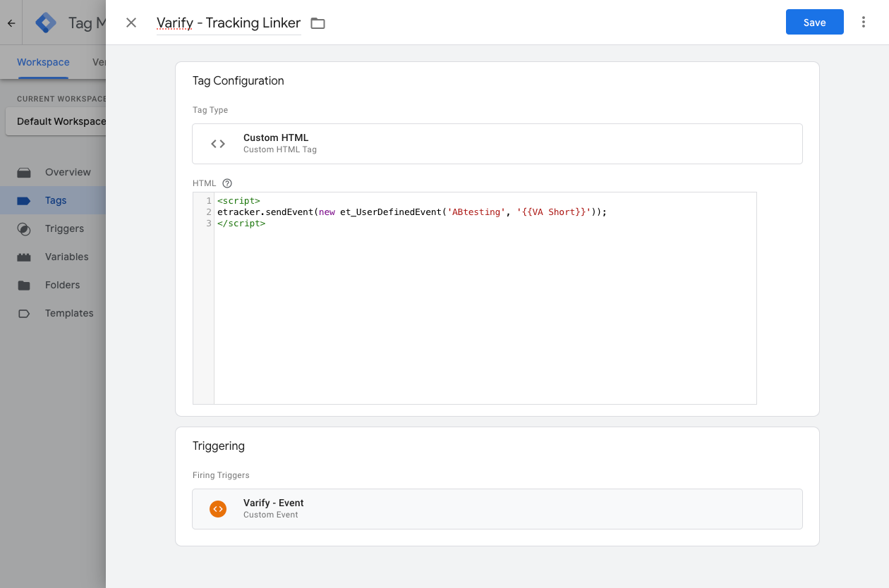Image resolution: width=889 pixels, height=588 pixels.
Task: Select the Custom HTML tag type row
Action: 497,144
